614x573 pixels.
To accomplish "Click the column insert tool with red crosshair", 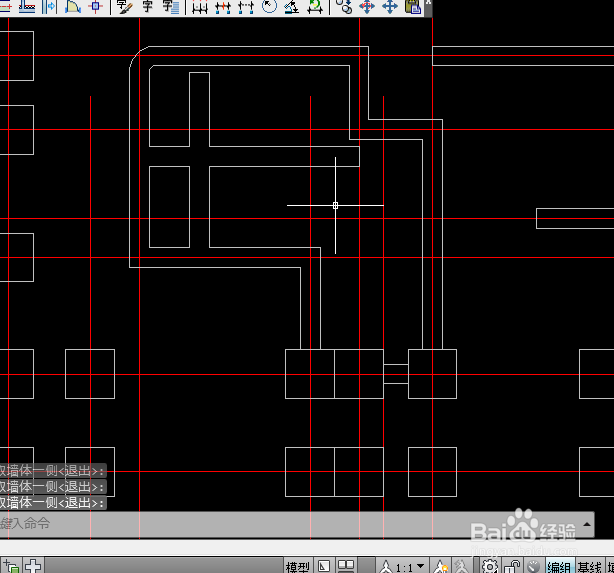I will click(x=96, y=6).
